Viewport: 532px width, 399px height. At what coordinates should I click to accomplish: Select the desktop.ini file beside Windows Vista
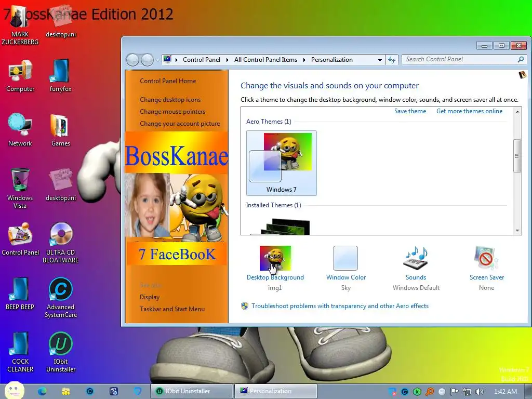(61, 185)
